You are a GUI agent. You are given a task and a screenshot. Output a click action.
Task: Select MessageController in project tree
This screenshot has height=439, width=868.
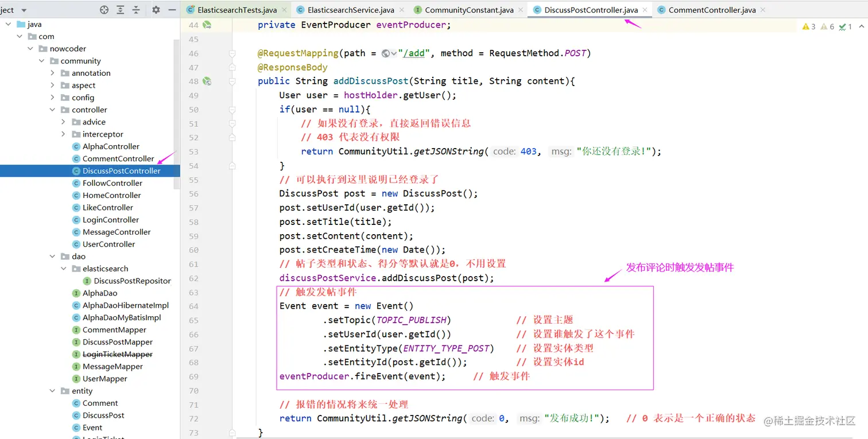[117, 232]
